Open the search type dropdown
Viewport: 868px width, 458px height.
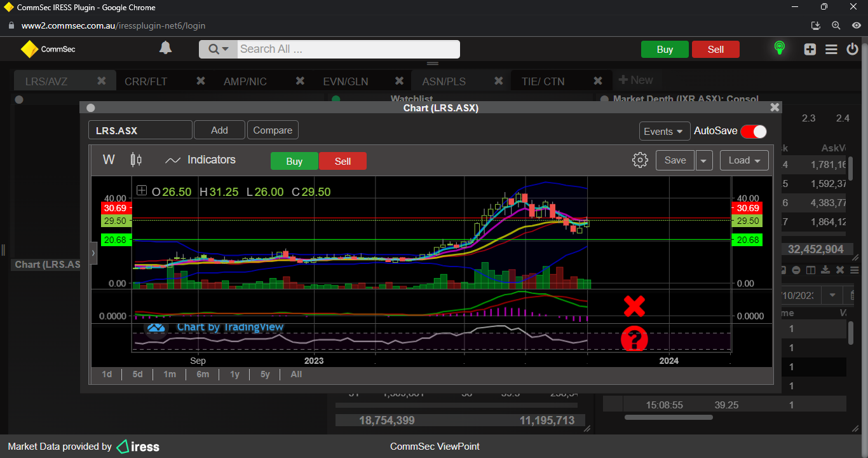pos(218,49)
